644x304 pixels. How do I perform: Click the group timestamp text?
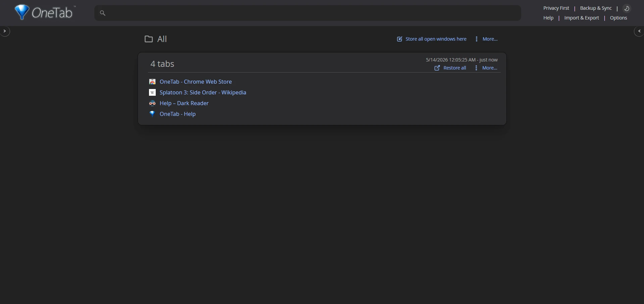(x=462, y=60)
